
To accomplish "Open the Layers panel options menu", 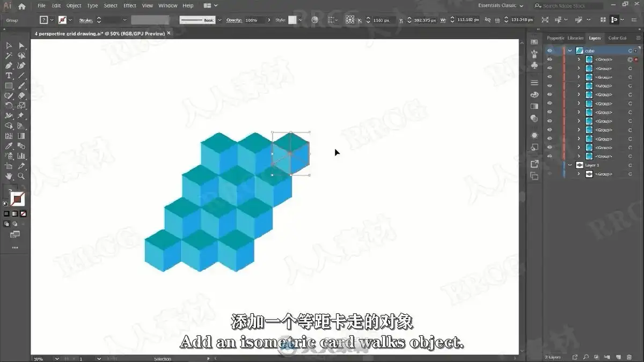I will coord(638,38).
